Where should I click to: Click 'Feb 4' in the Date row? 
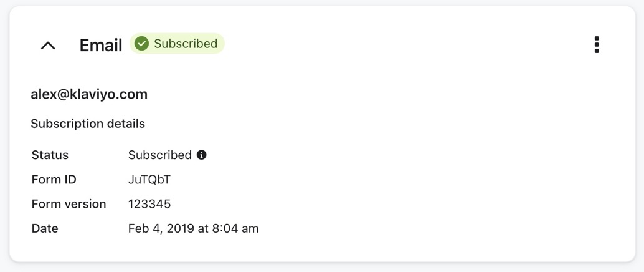click(x=143, y=228)
